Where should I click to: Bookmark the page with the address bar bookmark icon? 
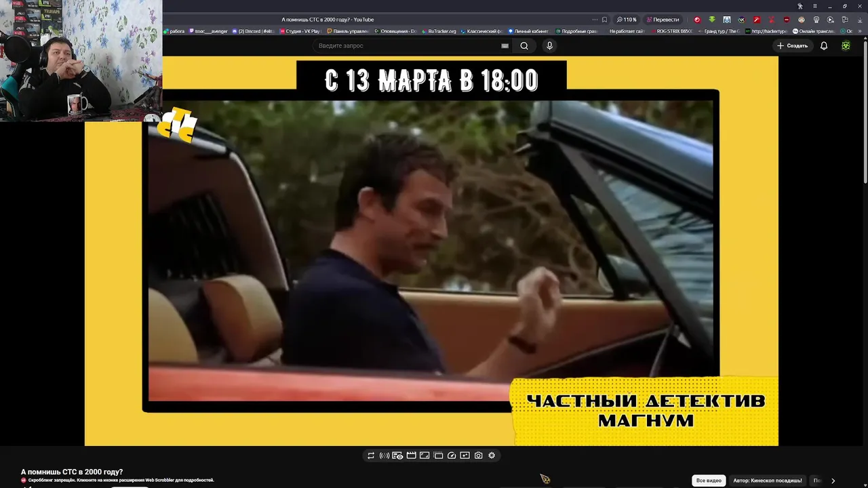click(604, 20)
